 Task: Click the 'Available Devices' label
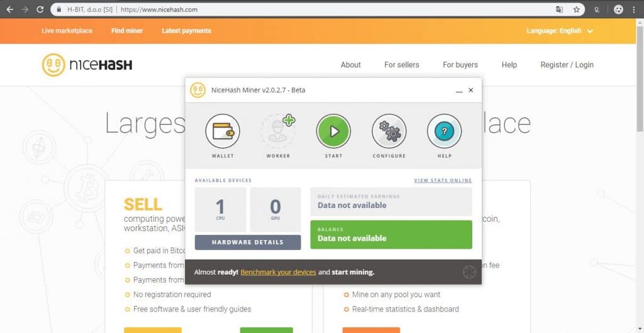[223, 180]
